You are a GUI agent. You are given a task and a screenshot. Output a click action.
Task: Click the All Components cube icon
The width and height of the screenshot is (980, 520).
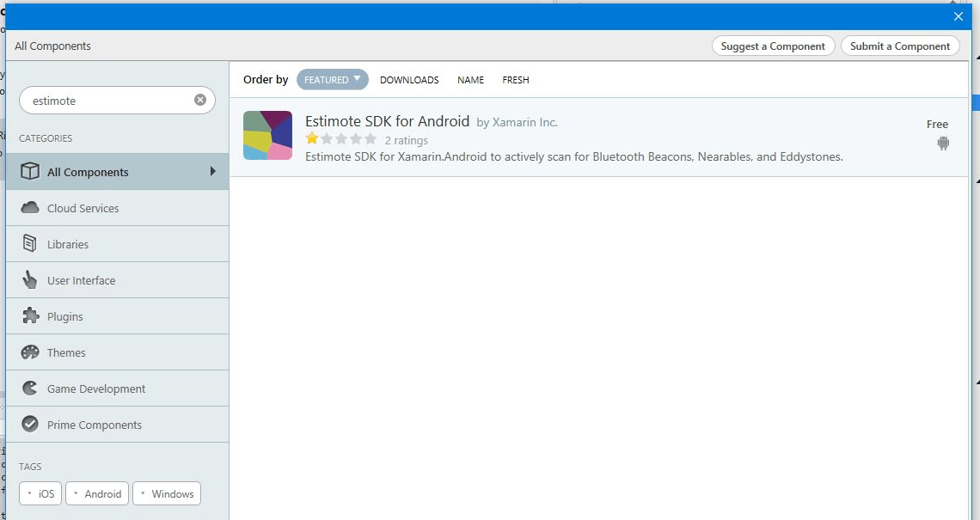coord(30,172)
